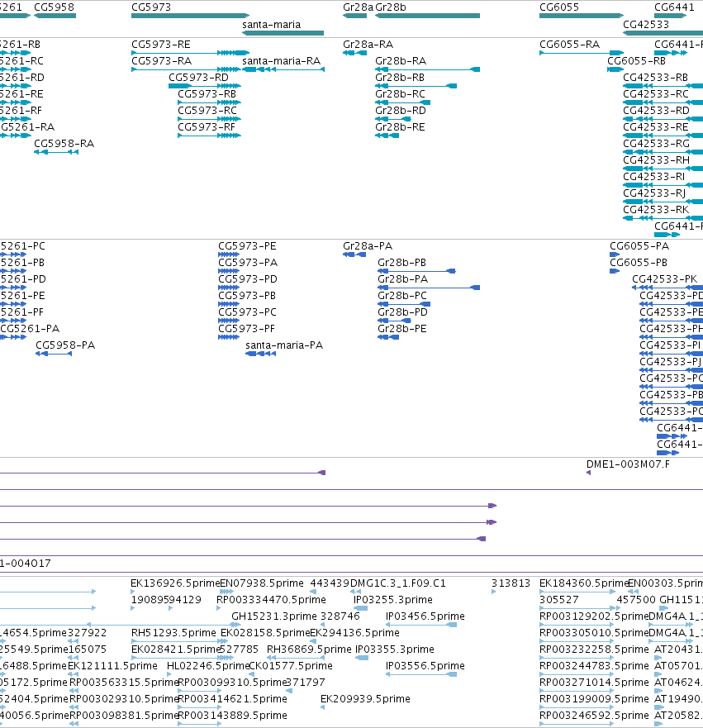Screen dimensions: 703x728
Task: Select the DMG1C.3_1.F09.C1 feature
Action: pos(398,583)
